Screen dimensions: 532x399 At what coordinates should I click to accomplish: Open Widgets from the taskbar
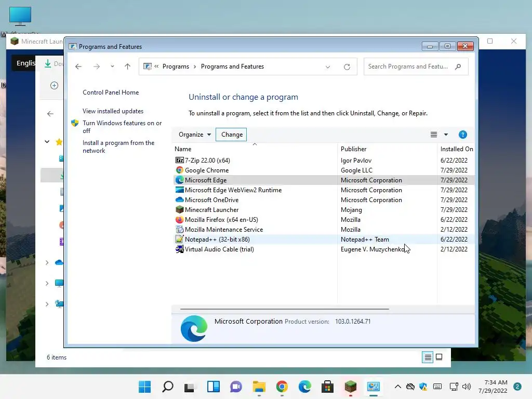tap(214, 387)
